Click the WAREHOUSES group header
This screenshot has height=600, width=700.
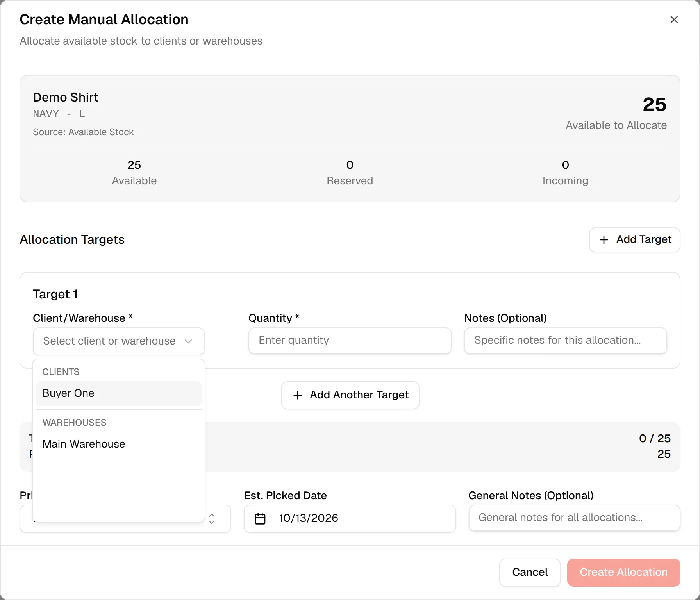point(75,423)
